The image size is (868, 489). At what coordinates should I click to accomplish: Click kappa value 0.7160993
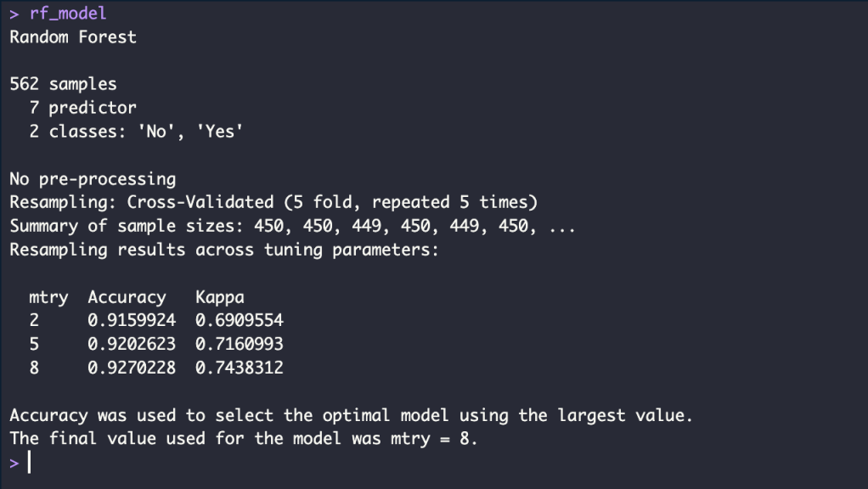coord(240,345)
